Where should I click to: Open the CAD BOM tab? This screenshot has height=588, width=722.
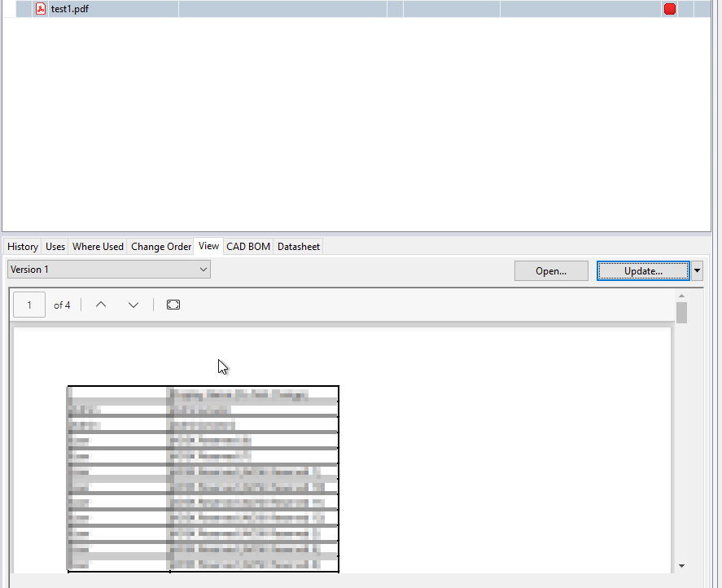[247, 246]
